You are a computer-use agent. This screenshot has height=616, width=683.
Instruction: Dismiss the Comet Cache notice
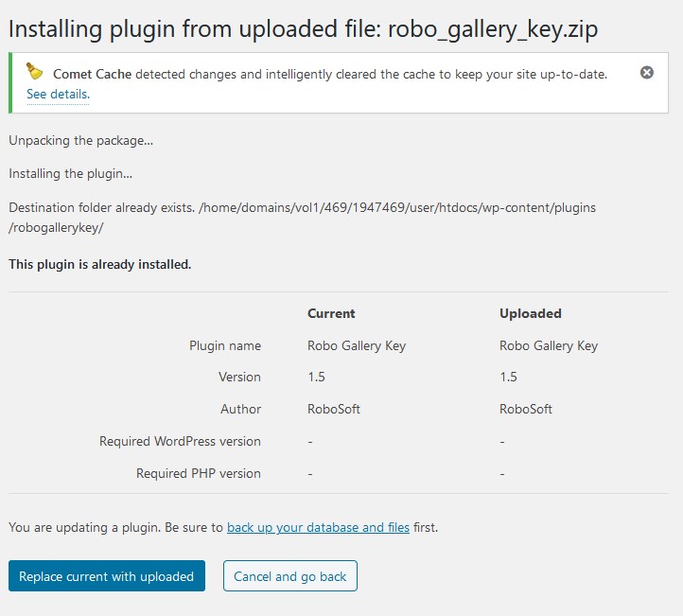pos(647,72)
